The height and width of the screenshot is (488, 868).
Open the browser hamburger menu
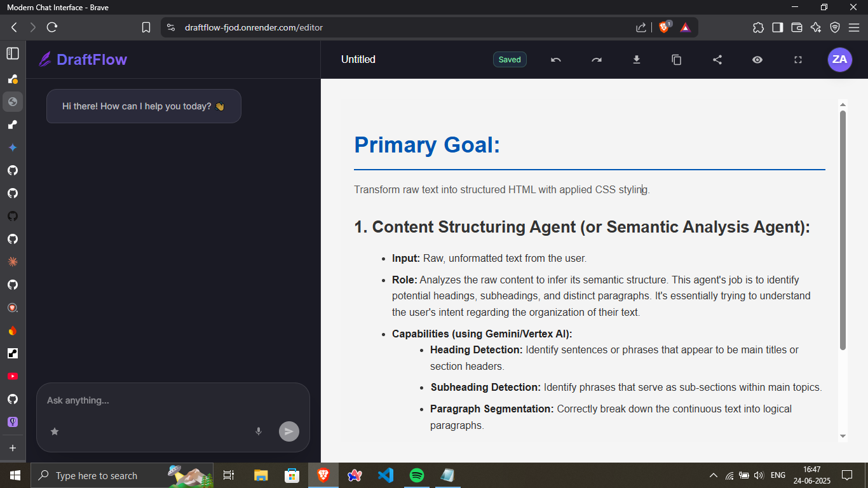pyautogui.click(x=855, y=27)
